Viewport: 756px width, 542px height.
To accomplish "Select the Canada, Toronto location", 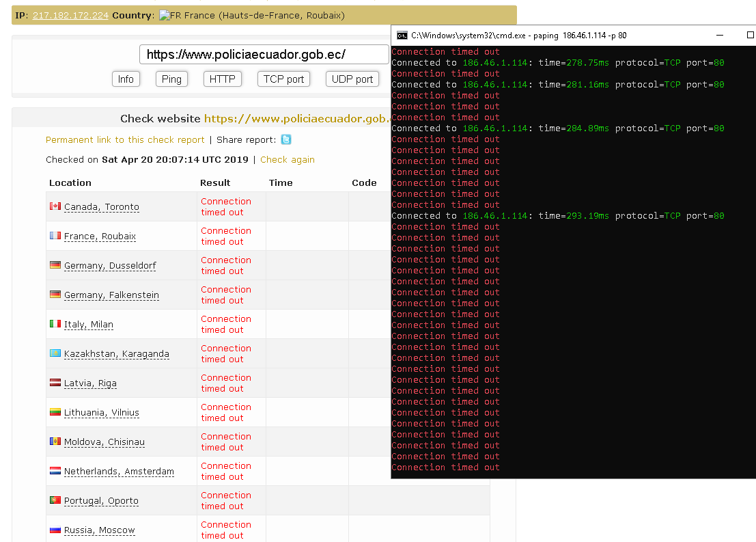I will 102,207.
